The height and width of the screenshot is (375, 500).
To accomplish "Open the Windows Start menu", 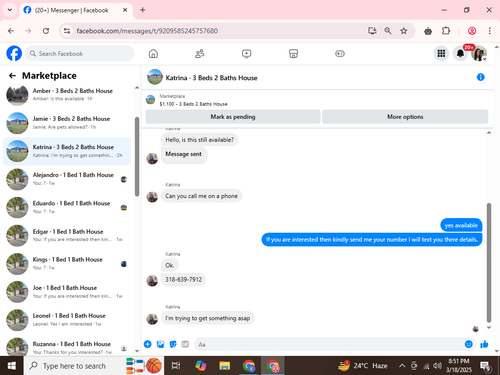I will pos(12,366).
